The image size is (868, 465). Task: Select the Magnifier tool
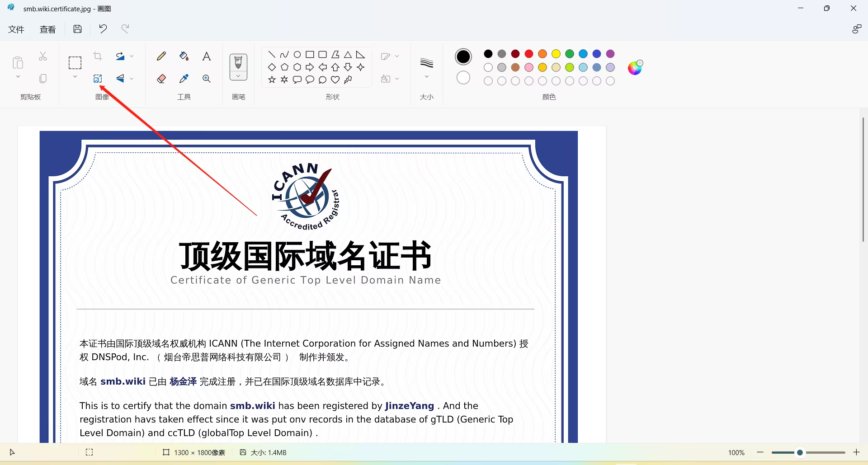point(206,78)
